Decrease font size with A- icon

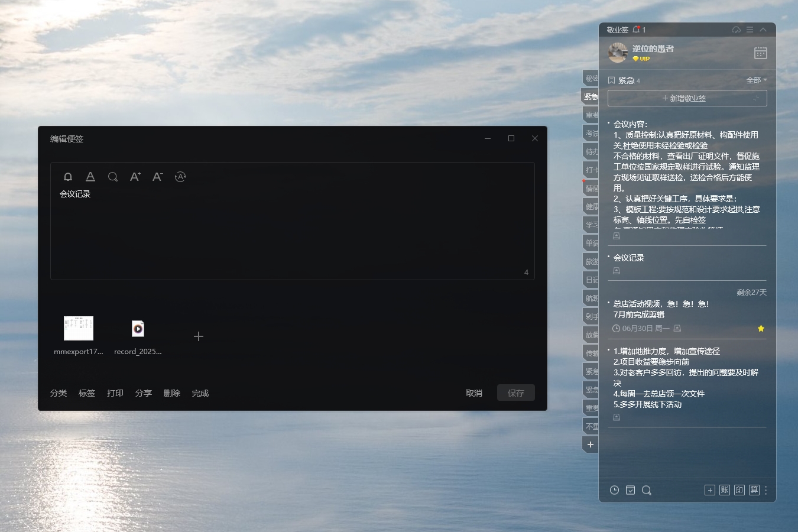(x=157, y=177)
